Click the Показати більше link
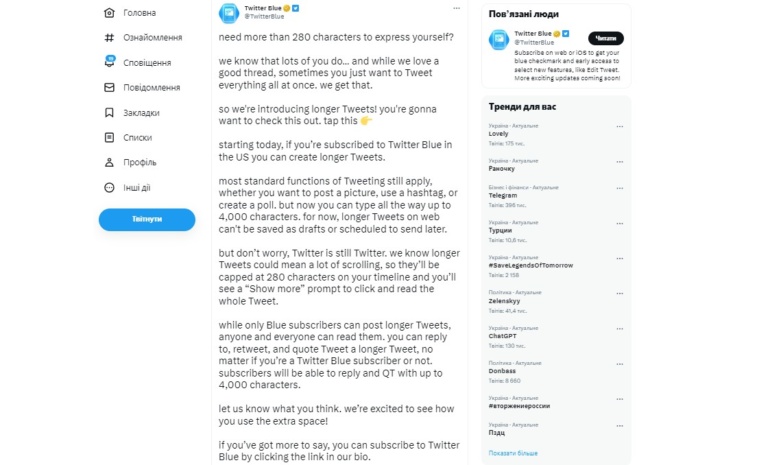Image resolution: width=770 pixels, height=465 pixels. click(x=512, y=453)
